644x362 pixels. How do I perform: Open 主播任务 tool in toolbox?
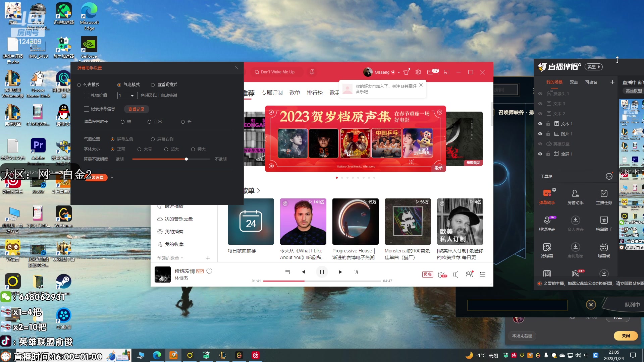[604, 197]
